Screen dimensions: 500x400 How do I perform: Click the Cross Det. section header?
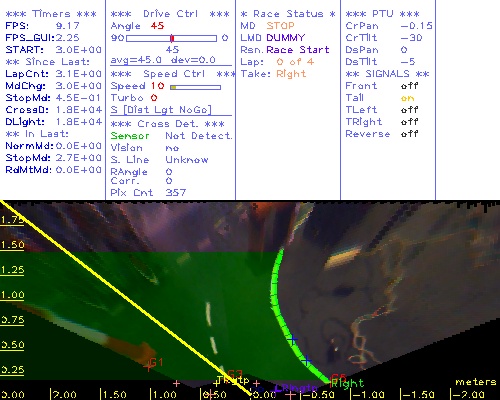[x=168, y=124]
